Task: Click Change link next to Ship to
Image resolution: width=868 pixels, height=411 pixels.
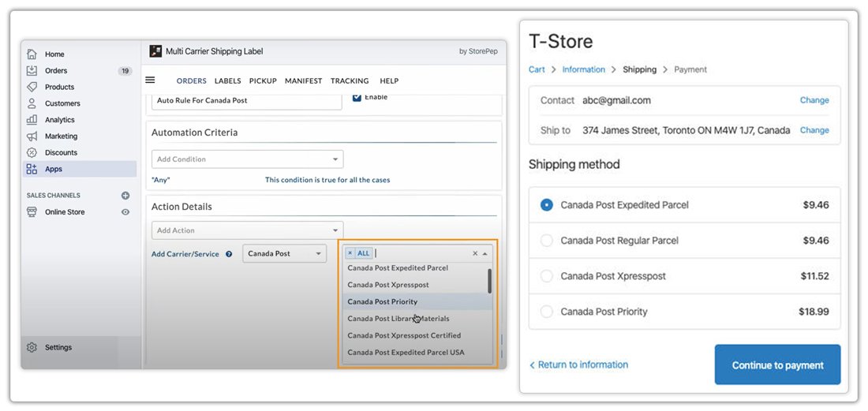Action: click(814, 130)
